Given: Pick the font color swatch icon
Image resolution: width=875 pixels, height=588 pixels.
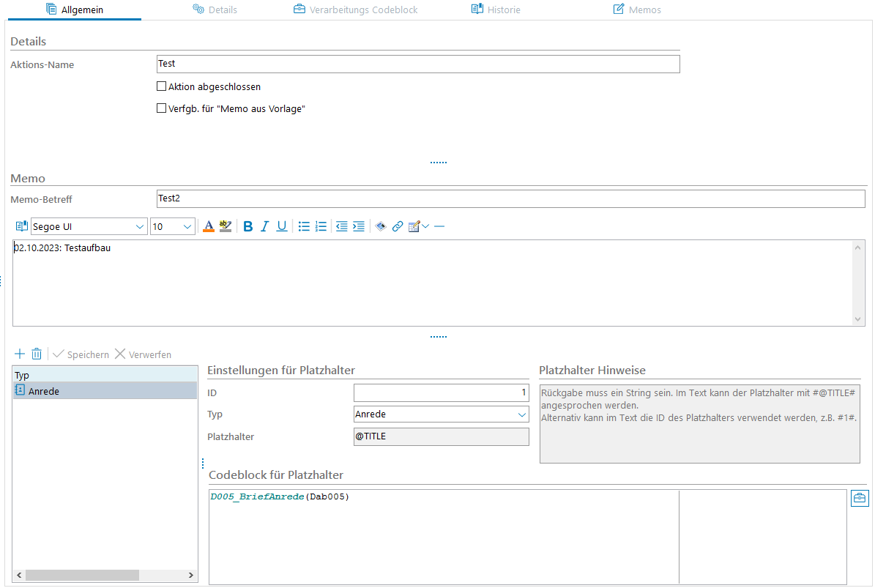Looking at the screenshot, I should click(209, 227).
